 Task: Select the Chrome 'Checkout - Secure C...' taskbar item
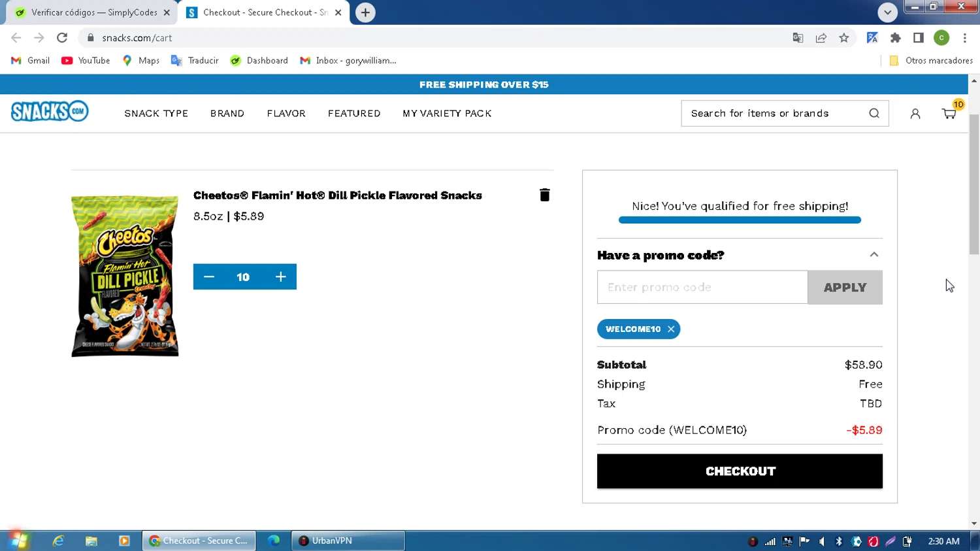tap(199, 541)
